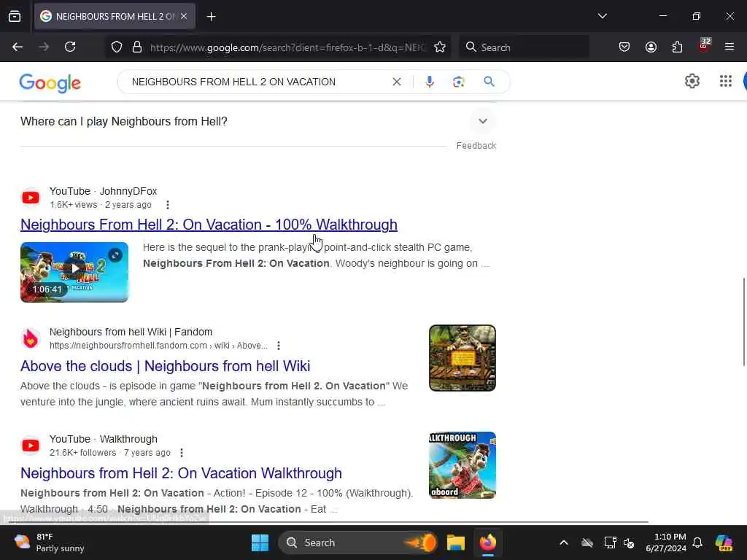Click the forward navigation arrow

coord(44,47)
